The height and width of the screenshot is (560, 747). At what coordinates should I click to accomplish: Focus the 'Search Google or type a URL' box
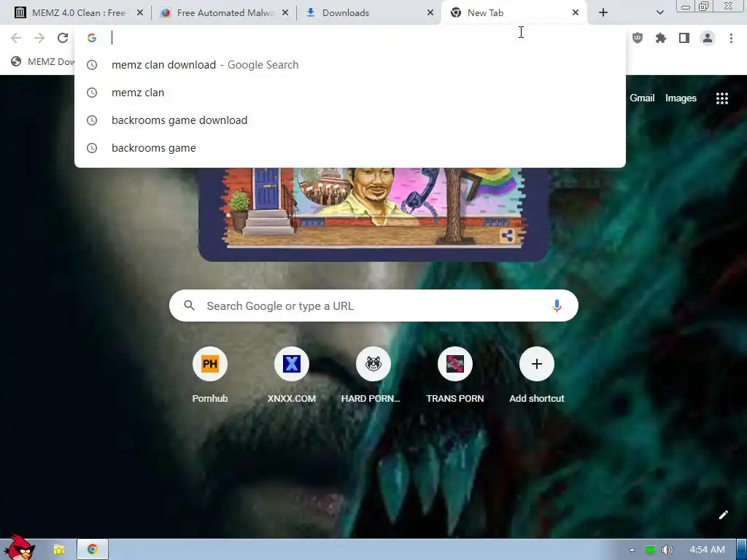click(x=373, y=306)
